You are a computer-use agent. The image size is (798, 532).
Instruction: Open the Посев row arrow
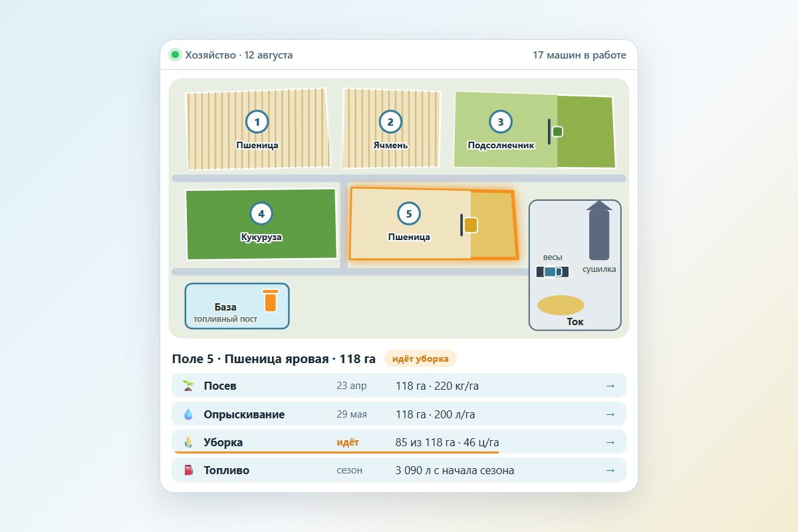(610, 386)
